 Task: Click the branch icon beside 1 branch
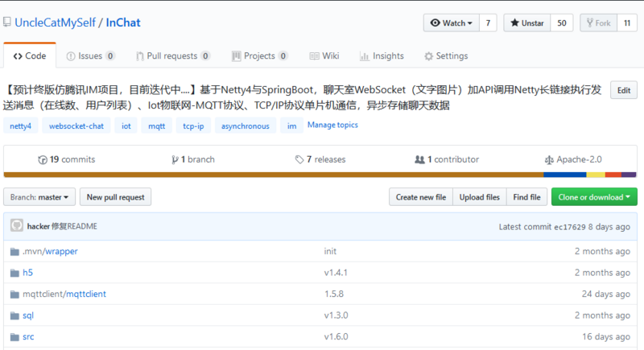[x=175, y=159]
